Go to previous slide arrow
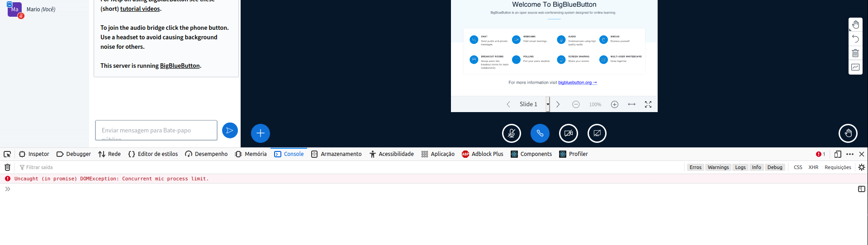Viewport: 868px width, 245px height. click(508, 104)
